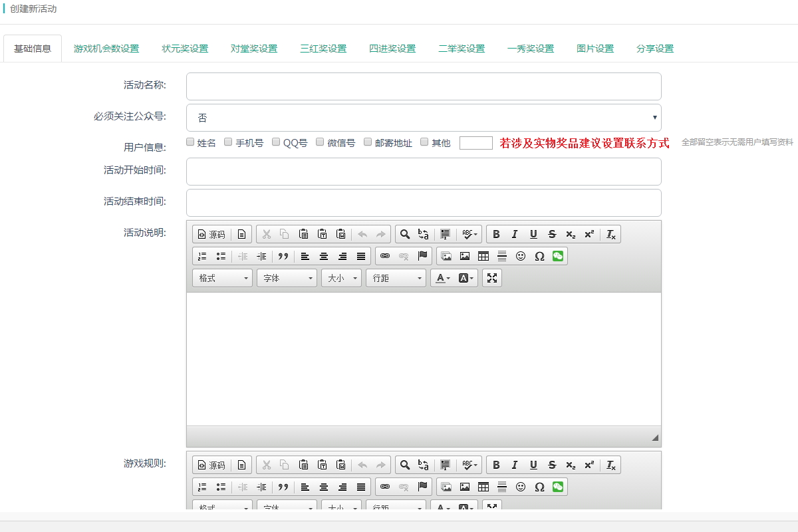Click the 活动结束时间 input field
The height and width of the screenshot is (532, 798).
pyautogui.click(x=424, y=203)
